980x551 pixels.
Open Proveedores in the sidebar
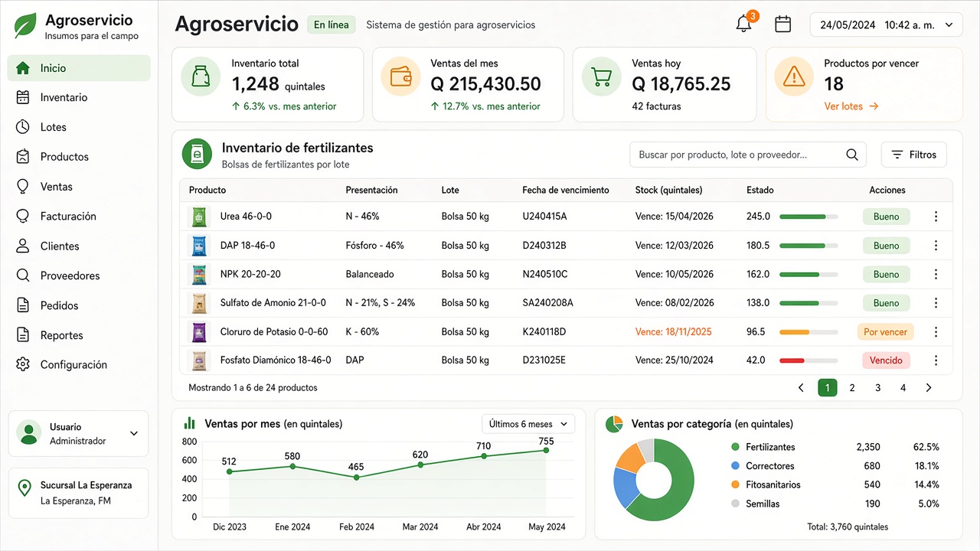pos(78,275)
